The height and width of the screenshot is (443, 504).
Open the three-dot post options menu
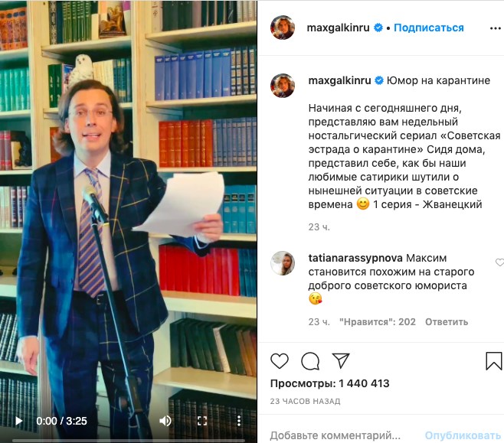click(x=496, y=28)
